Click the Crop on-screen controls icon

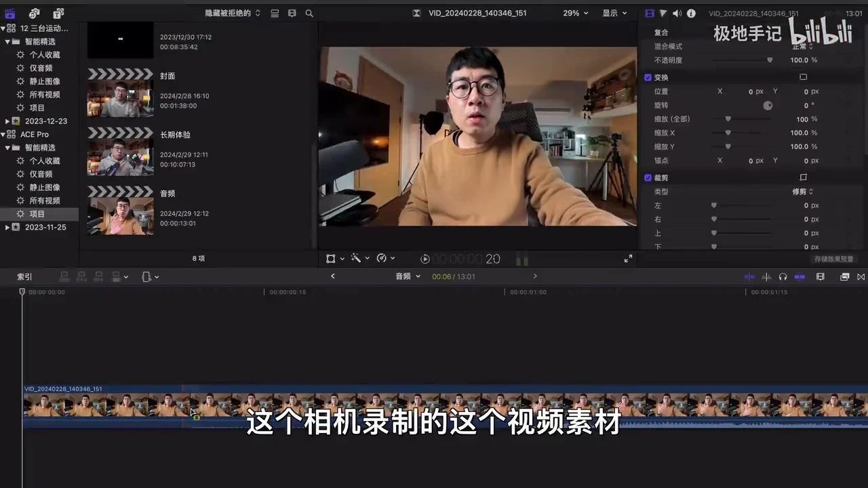pyautogui.click(x=803, y=178)
